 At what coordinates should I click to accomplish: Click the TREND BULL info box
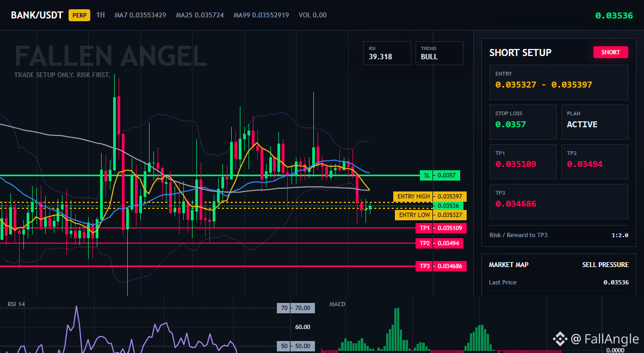[439, 53]
